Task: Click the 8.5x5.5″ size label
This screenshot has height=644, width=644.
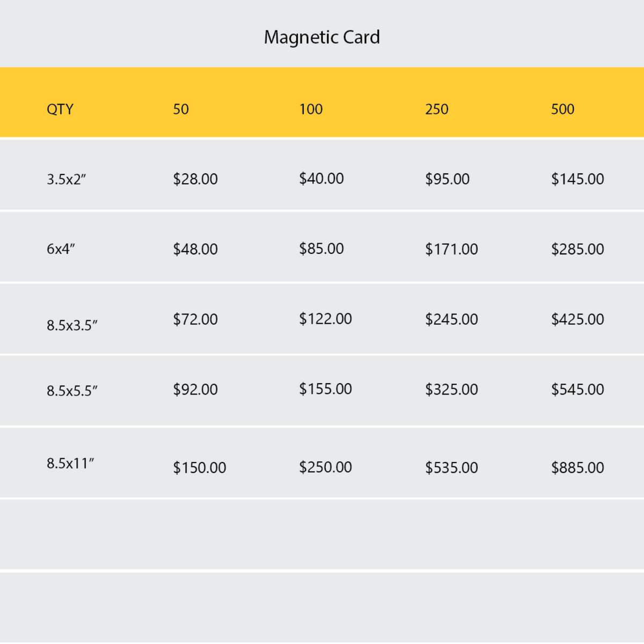Action: coord(72,391)
